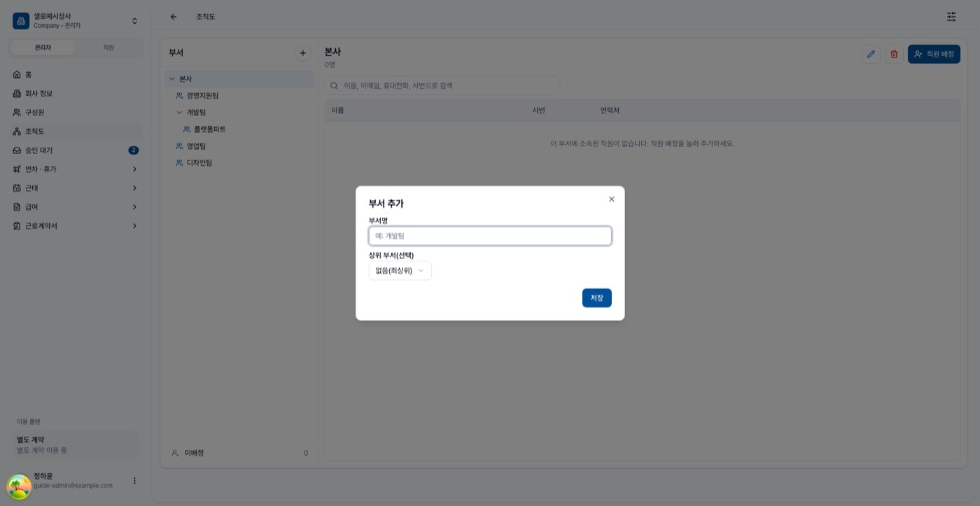Expand the 근로계약서 menu chevron
The image size is (980, 506).
(134, 226)
